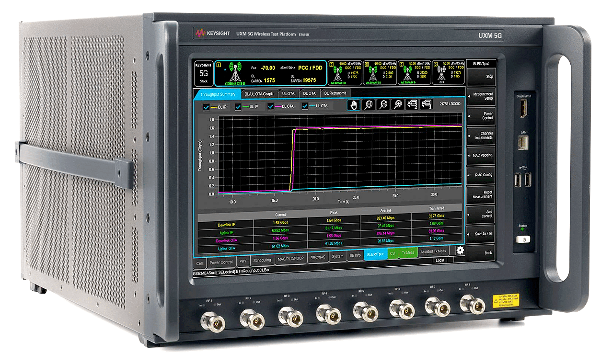
Task: Open the DL OTA tab
Action: point(309,93)
